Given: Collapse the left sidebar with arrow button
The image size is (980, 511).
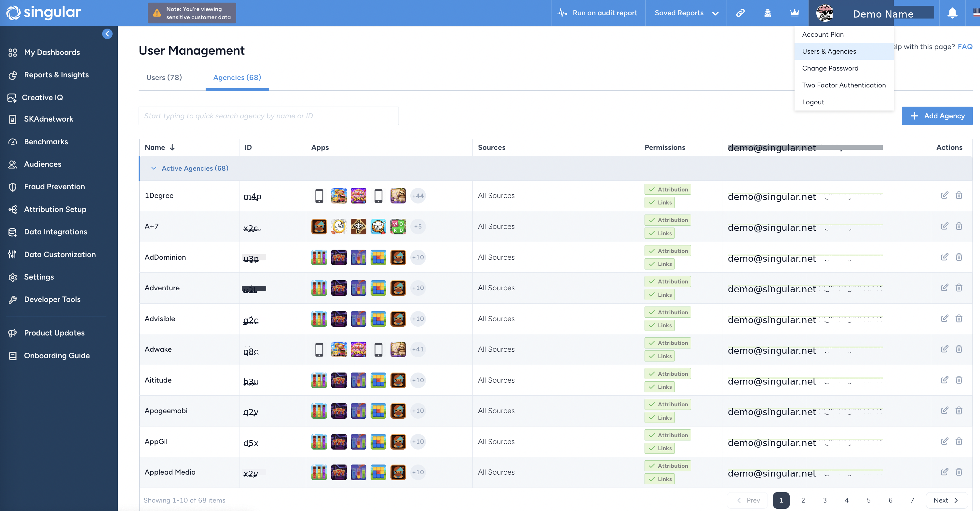Looking at the screenshot, I should pos(107,34).
